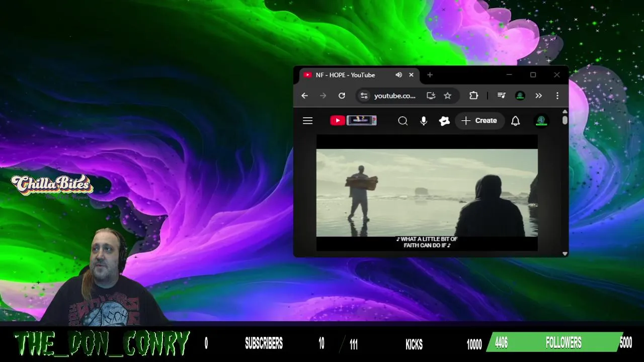Focus the youtube.com address bar
Image resolution: width=644 pixels, height=362 pixels.
click(x=395, y=96)
